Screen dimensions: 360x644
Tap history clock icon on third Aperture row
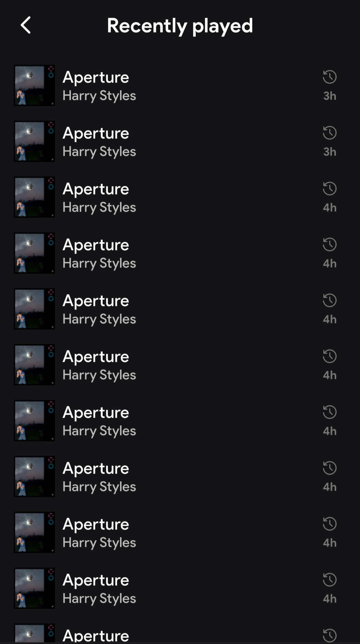pos(329,189)
